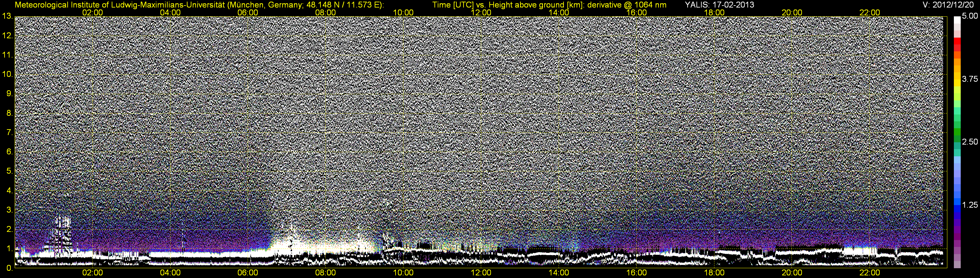Click the 04:00 label on the bottom time axis

170,273
